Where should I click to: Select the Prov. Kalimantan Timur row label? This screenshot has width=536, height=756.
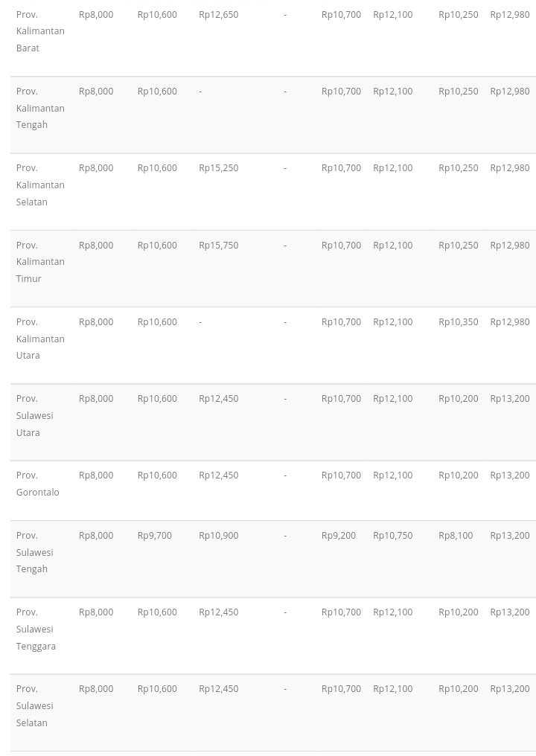pos(40,262)
